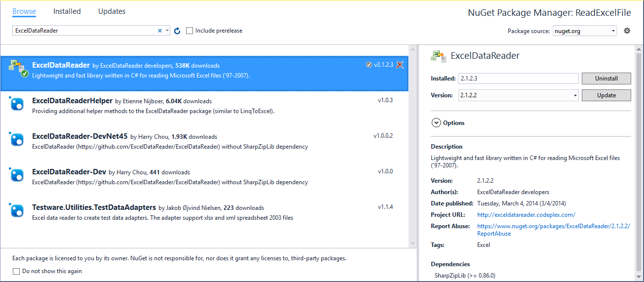Click the red X uninstall icon on ExcelDataReader row
The image size is (644, 282).
tap(400, 65)
